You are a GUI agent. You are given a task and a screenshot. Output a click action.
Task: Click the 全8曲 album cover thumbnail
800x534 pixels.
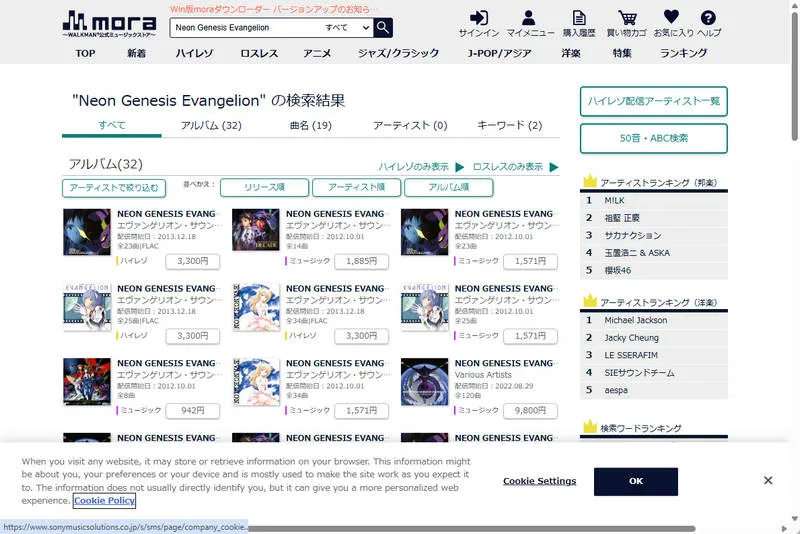87,382
